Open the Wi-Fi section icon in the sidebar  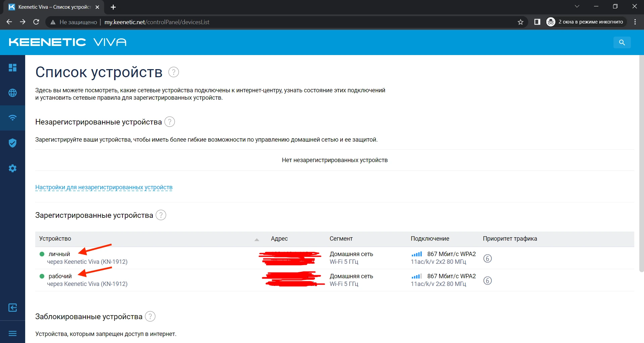click(x=12, y=118)
